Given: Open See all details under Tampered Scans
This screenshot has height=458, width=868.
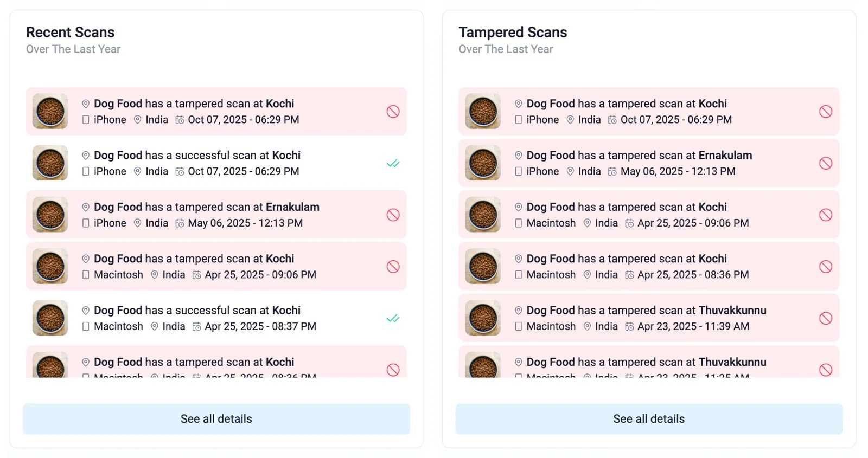Looking at the screenshot, I should (648, 419).
